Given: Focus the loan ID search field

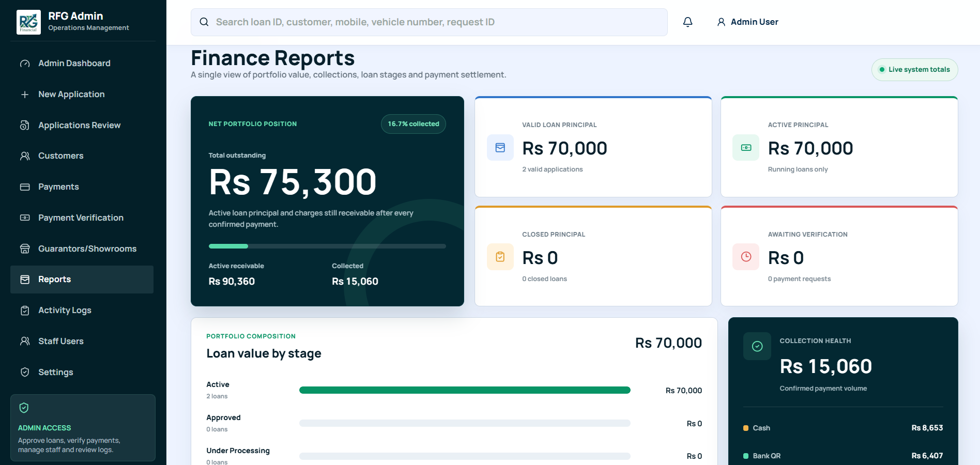Looking at the screenshot, I should pos(429,22).
